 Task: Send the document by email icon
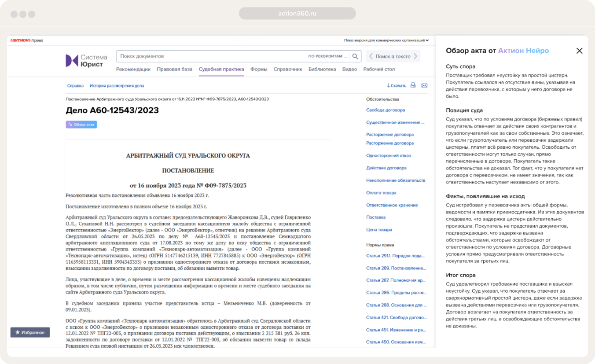424,85
